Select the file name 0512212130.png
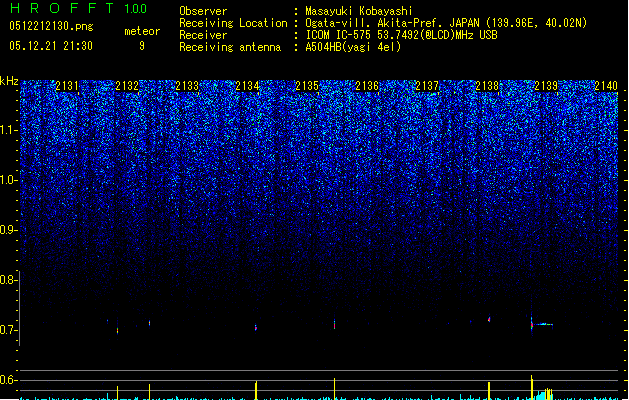629x400 pixels. [x=51, y=26]
